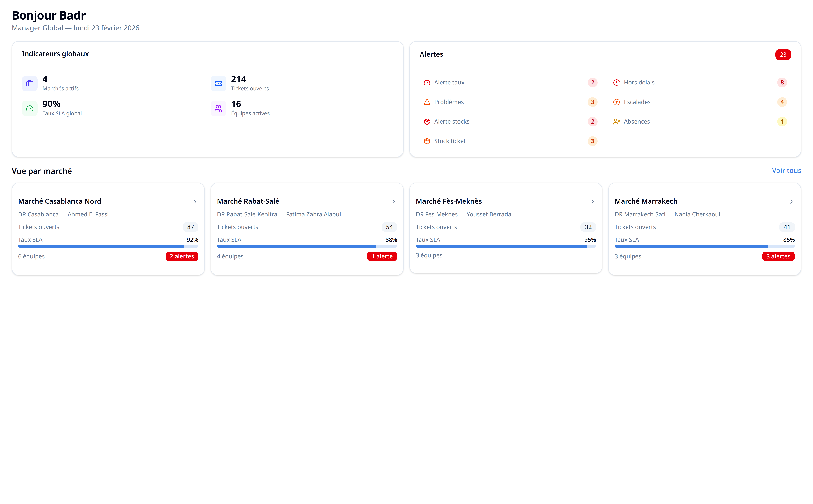Click the Problèmes count badge 3
This screenshot has height=504, width=813.
point(592,102)
